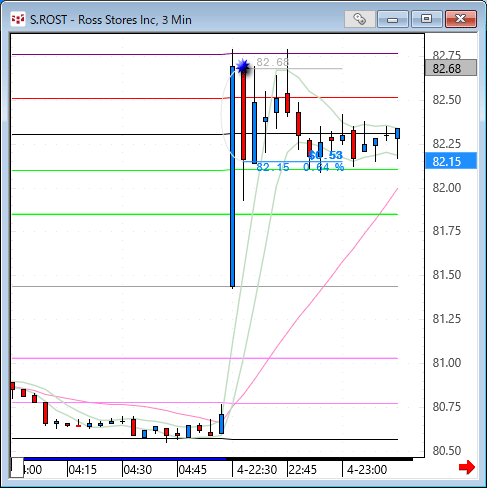The image size is (487, 488).
Task: Click the S.ROST chart window icon
Action: 18,19
